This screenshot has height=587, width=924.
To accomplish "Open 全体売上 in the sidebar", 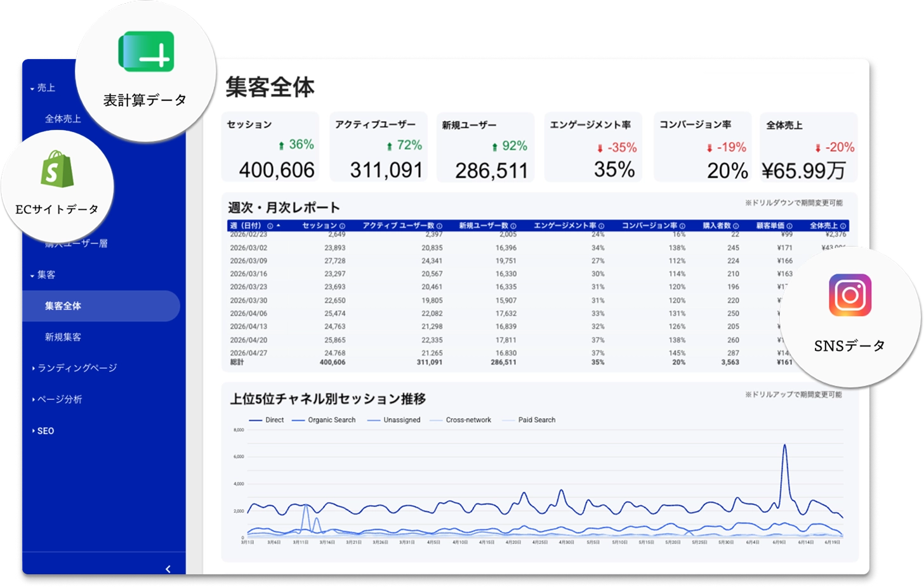I will (x=63, y=119).
